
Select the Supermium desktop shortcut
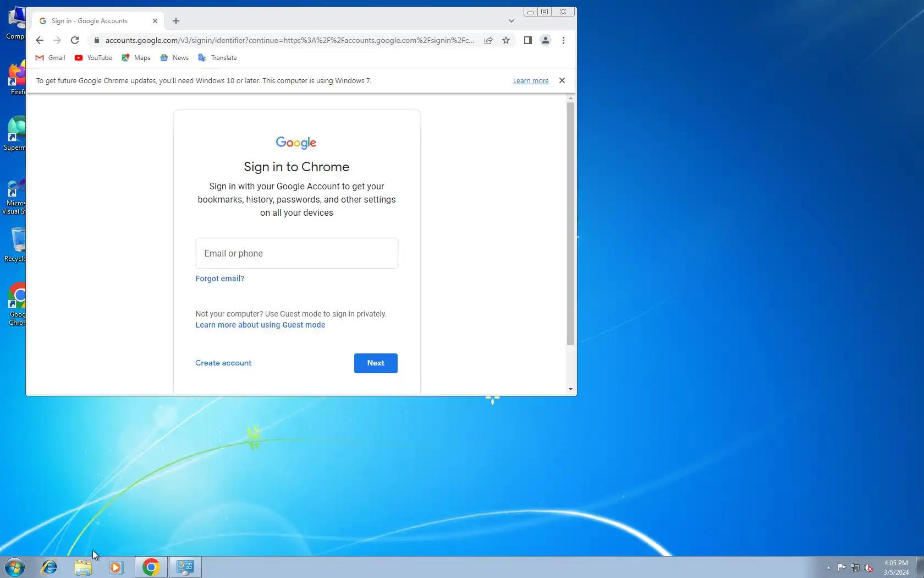[15, 133]
